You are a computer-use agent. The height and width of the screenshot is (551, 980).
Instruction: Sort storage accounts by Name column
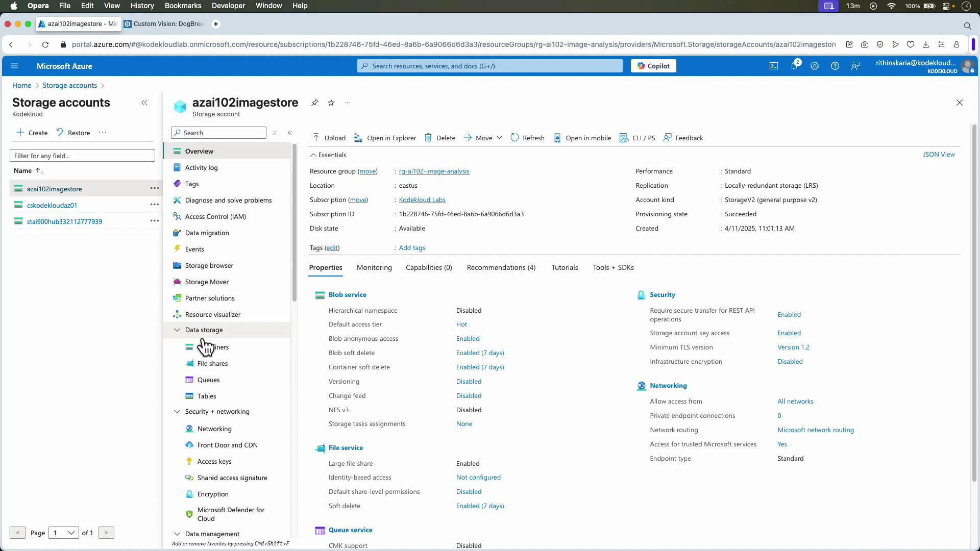click(x=29, y=170)
